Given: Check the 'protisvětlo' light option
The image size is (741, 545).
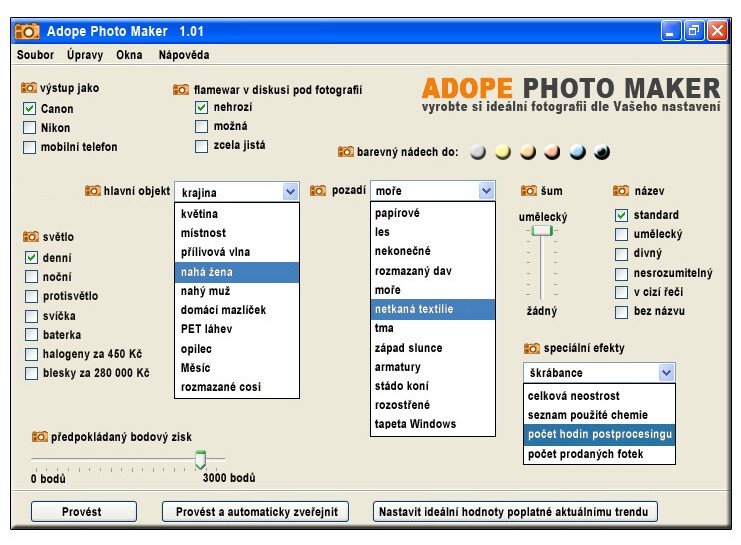Looking at the screenshot, I should point(31,296).
